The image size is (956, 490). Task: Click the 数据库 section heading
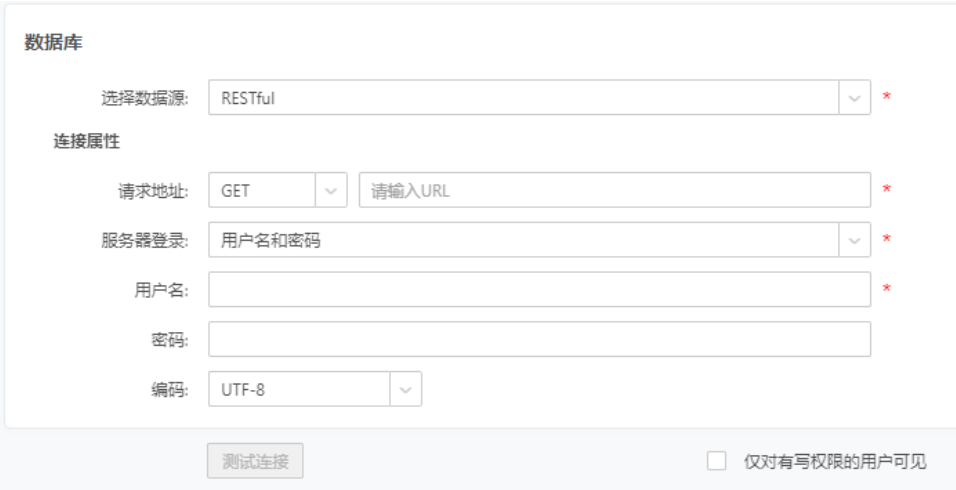[53, 44]
